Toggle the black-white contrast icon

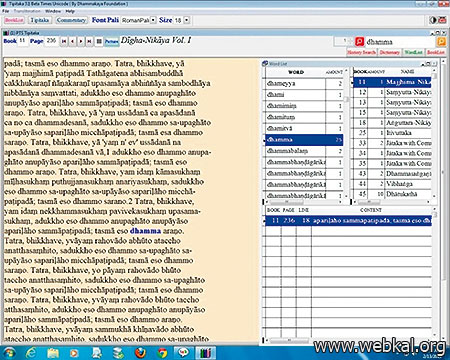pyautogui.click(x=433, y=20)
